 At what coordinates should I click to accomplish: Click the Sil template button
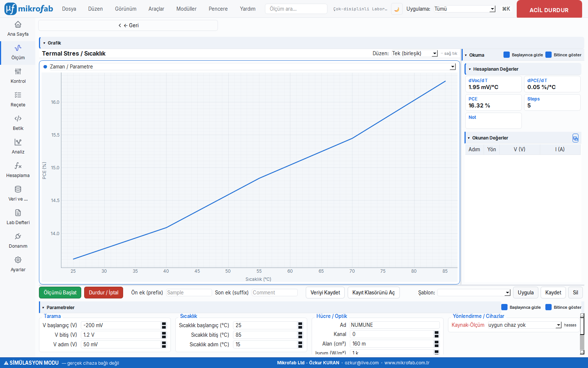click(x=576, y=293)
